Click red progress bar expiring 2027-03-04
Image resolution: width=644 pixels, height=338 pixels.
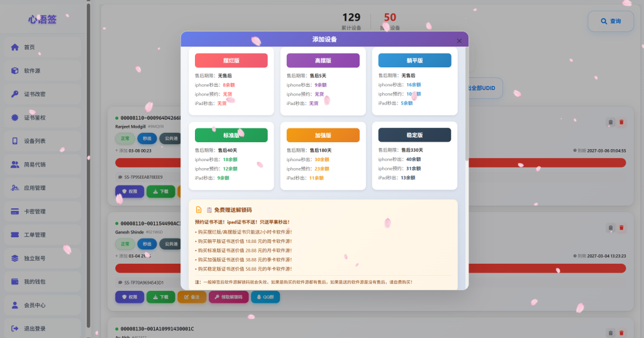pyautogui.click(x=370, y=269)
